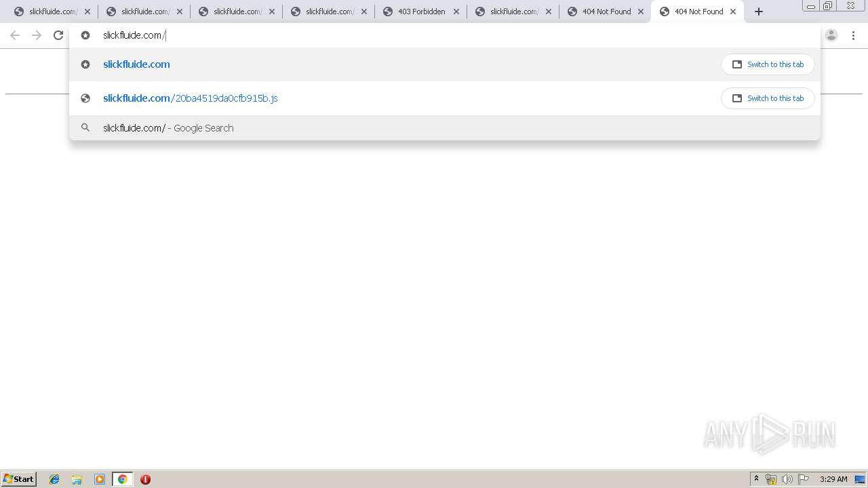The image size is (868, 488).
Task: Close the 403 Forbidden tab
Action: coord(456,12)
